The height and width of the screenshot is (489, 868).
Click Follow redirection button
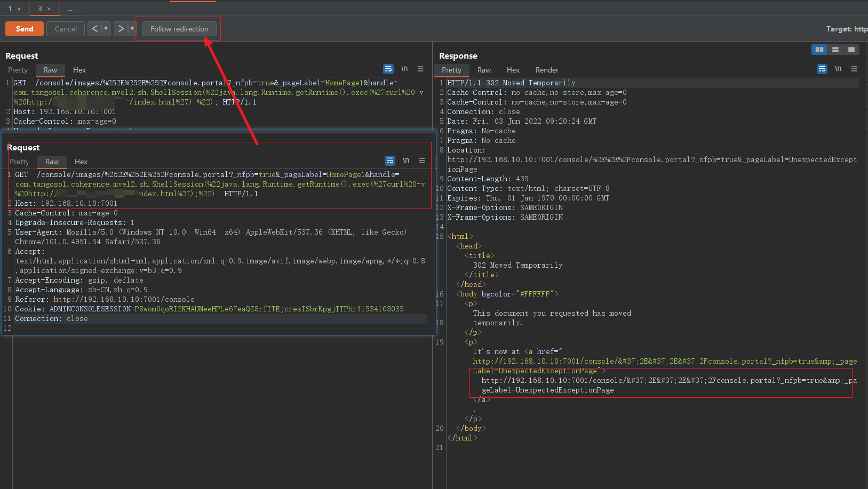point(179,29)
